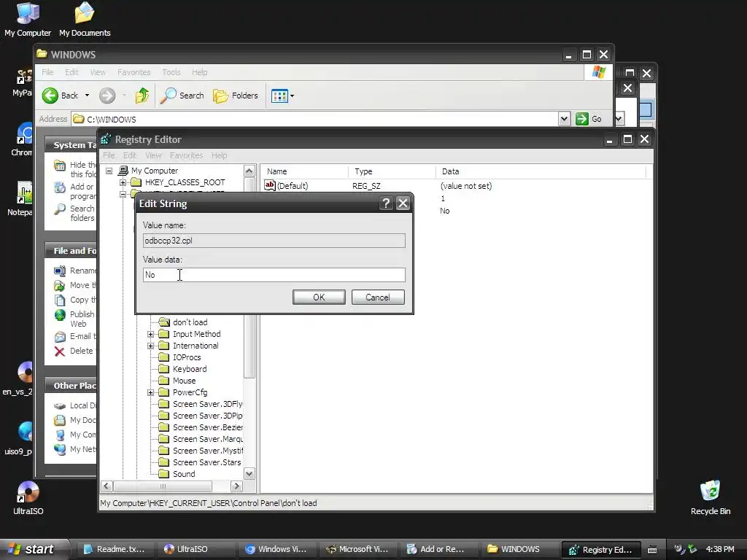Switch to Readme.txt taskbar button
This screenshot has width=747, height=560.
(115, 550)
